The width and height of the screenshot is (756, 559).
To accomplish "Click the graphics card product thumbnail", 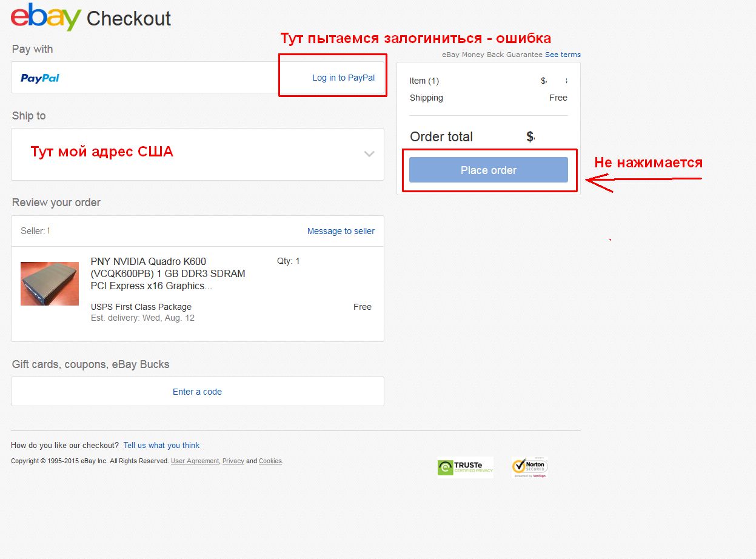I will [50, 284].
